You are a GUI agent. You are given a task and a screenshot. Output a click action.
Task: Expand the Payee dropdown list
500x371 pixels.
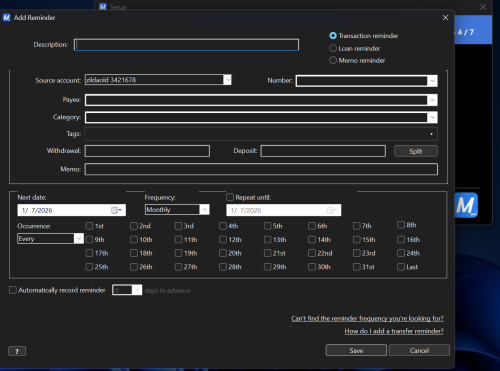point(432,100)
